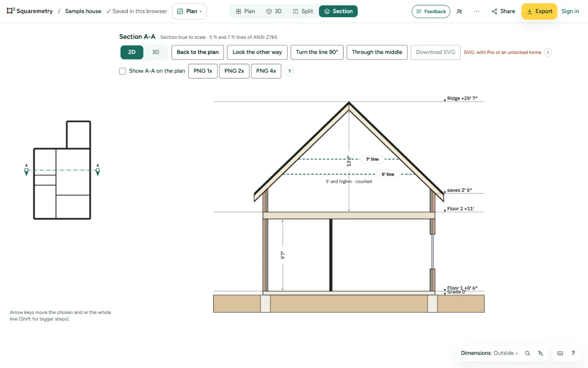Click the Feedback button
Screen dimensions: 588x368
(431, 11)
